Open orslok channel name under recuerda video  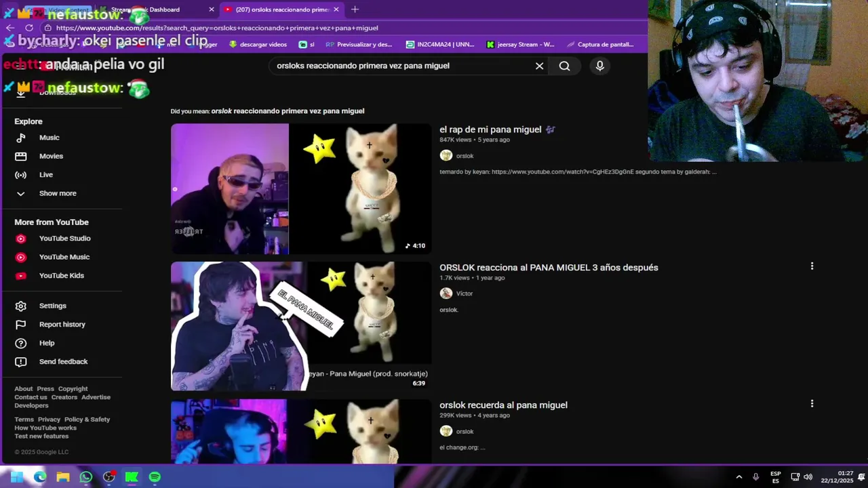(x=465, y=431)
